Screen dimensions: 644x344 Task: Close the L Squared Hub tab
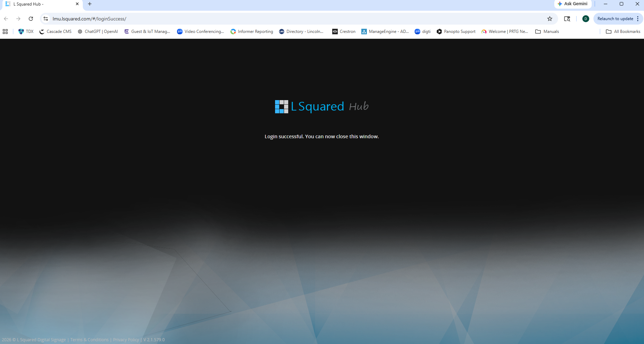tap(77, 4)
